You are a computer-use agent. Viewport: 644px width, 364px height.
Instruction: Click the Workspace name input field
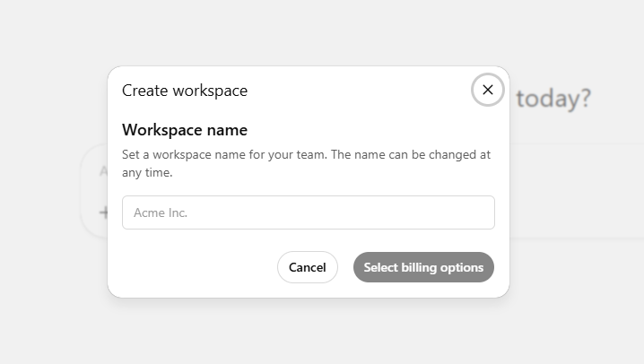(308, 212)
